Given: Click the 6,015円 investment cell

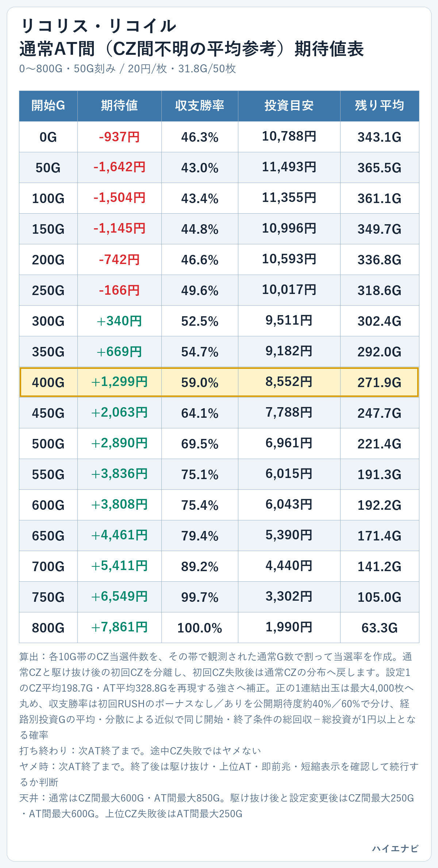Looking at the screenshot, I should (289, 474).
